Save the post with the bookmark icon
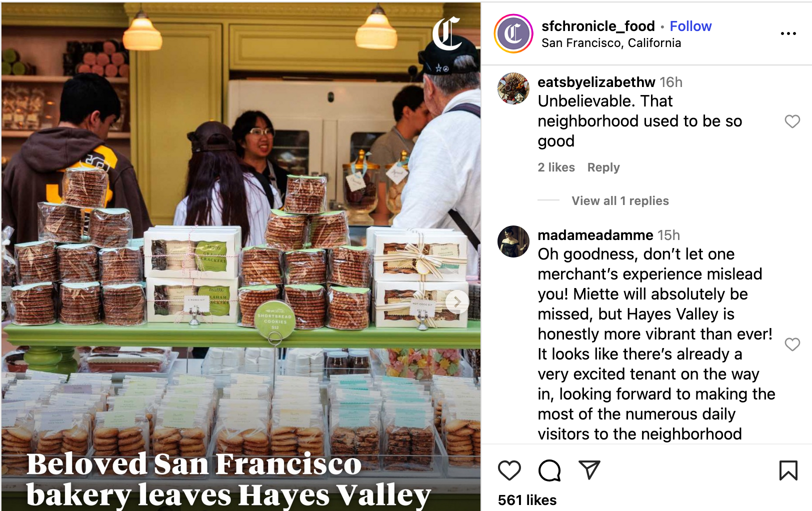 [x=788, y=470]
